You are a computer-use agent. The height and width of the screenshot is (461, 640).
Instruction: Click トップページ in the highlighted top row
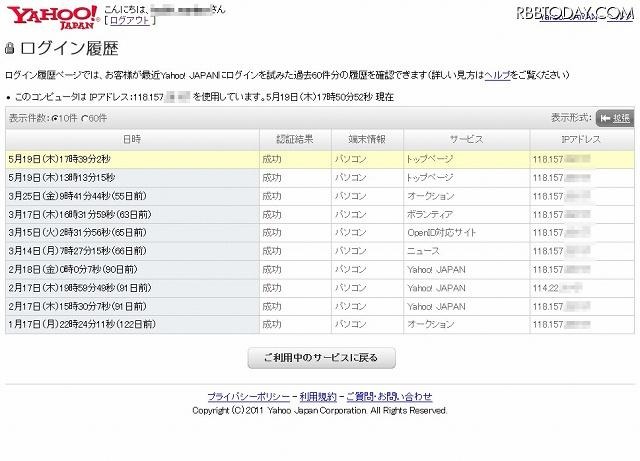tap(429, 159)
